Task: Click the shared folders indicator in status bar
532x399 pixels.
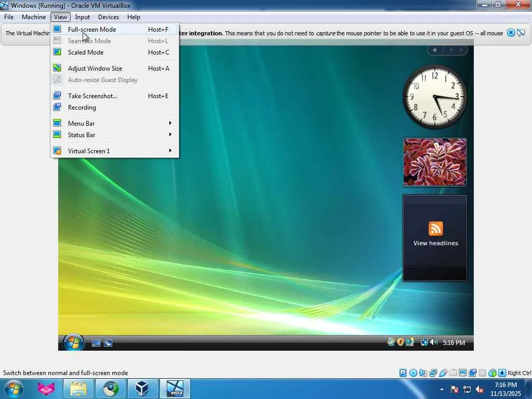Action: click(453, 373)
